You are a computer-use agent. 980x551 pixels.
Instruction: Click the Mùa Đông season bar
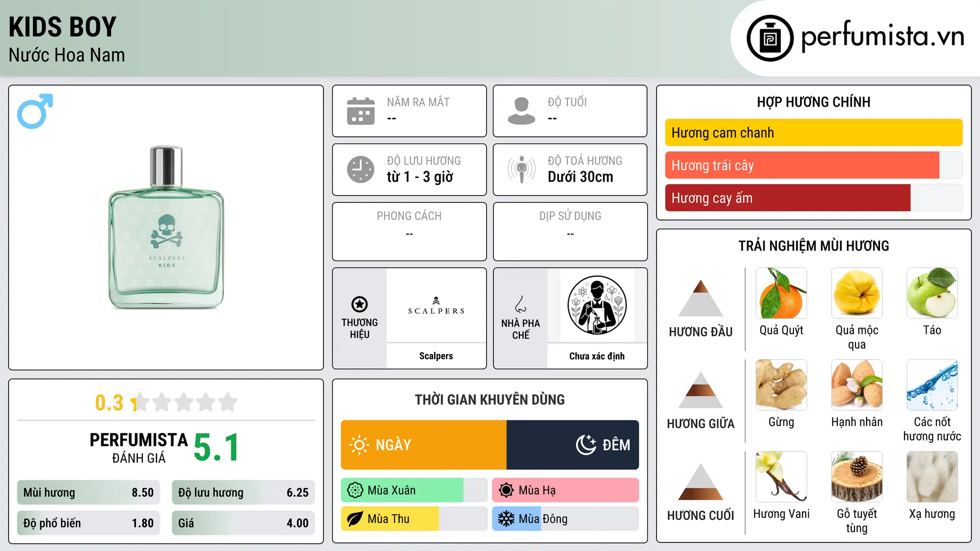pos(565,519)
